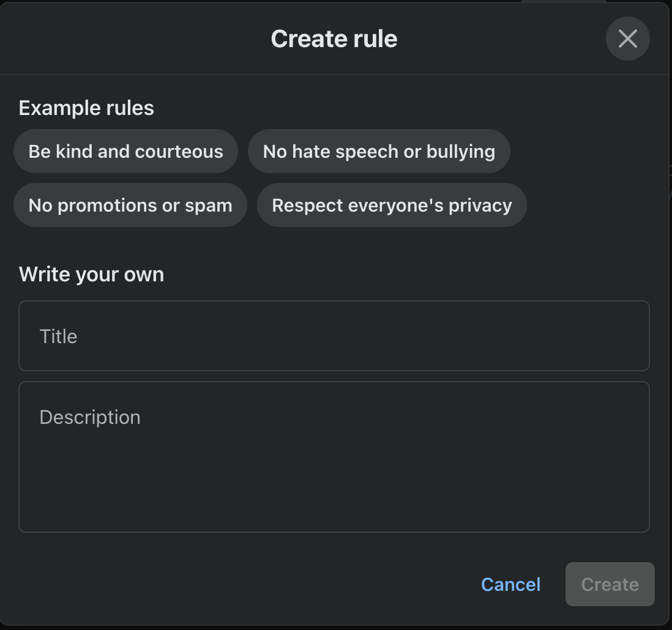Image resolution: width=672 pixels, height=630 pixels.
Task: Add the 'No promotions or spam' rule
Action: pos(130,205)
